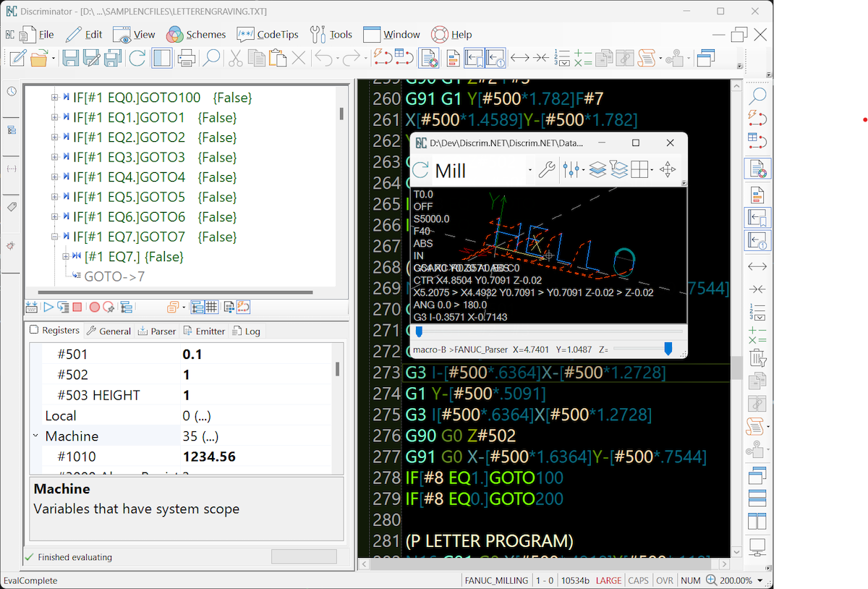Click the magnifier icon in the right sidebar
The image size is (868, 589).
[757, 95]
